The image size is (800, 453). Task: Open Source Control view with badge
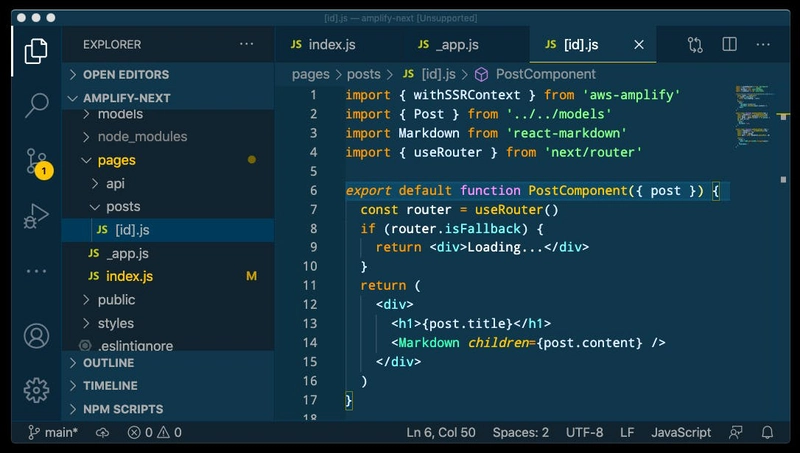(x=39, y=163)
